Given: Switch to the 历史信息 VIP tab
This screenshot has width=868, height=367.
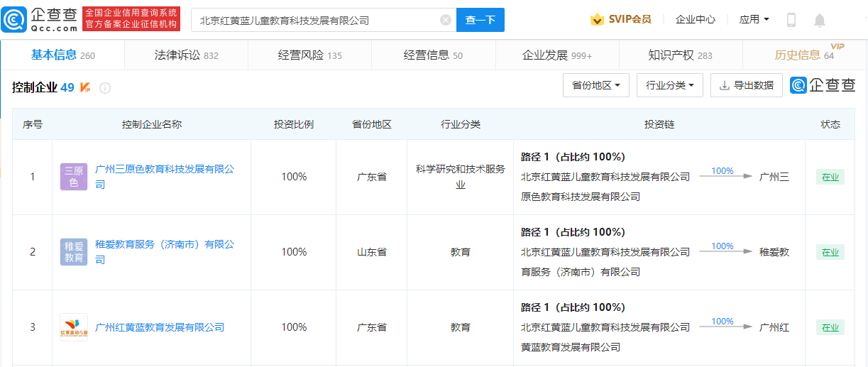Looking at the screenshot, I should pos(805,55).
